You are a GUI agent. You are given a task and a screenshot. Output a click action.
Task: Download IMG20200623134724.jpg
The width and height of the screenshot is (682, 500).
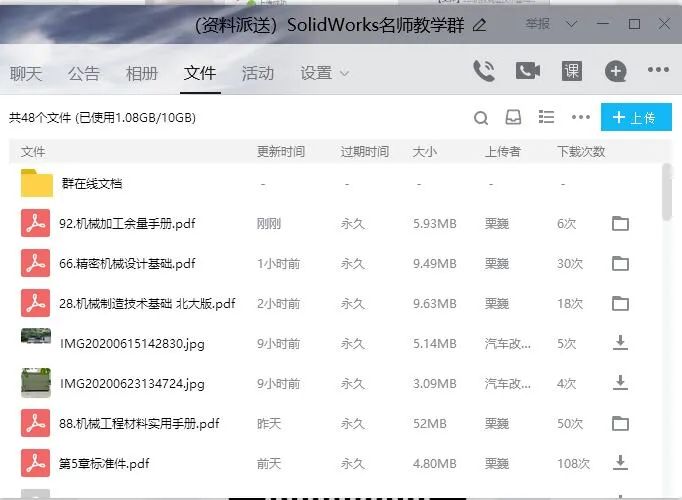pos(621,383)
